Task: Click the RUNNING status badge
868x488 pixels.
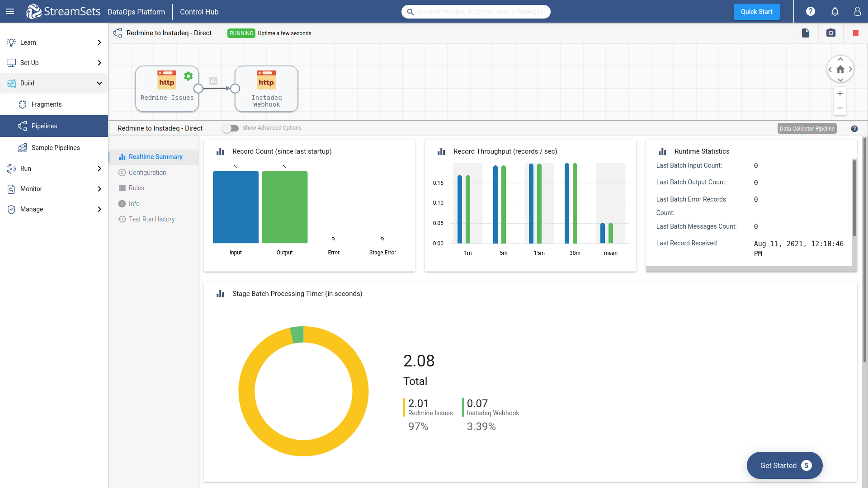Action: pos(241,33)
